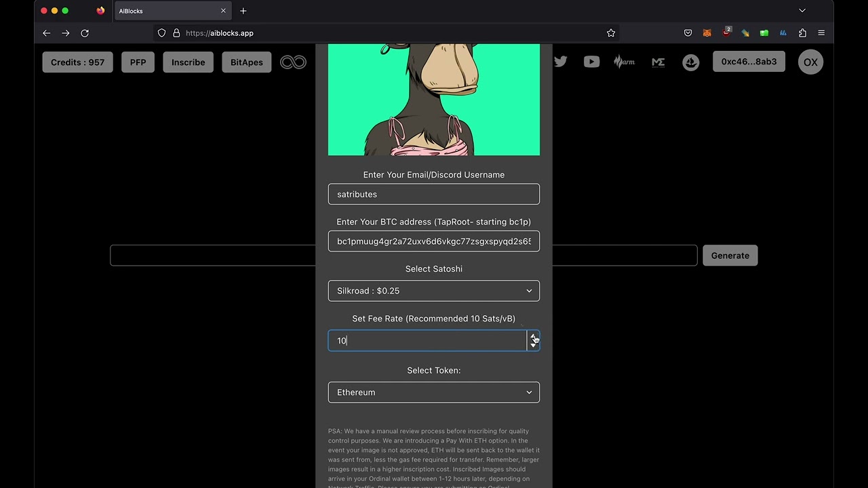Open a new browser tab
Viewport: 868px width, 488px height.
(x=243, y=11)
